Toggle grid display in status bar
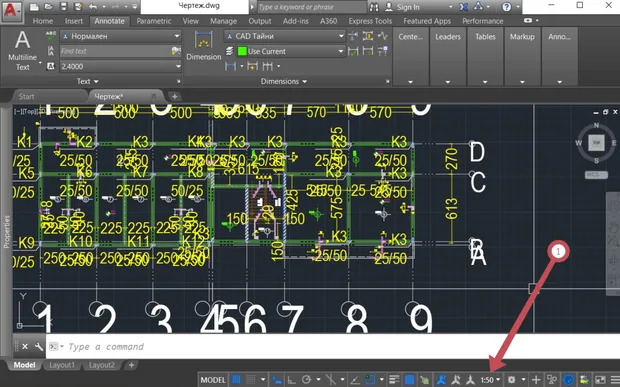This screenshot has width=620, height=387. pyautogui.click(x=236, y=379)
